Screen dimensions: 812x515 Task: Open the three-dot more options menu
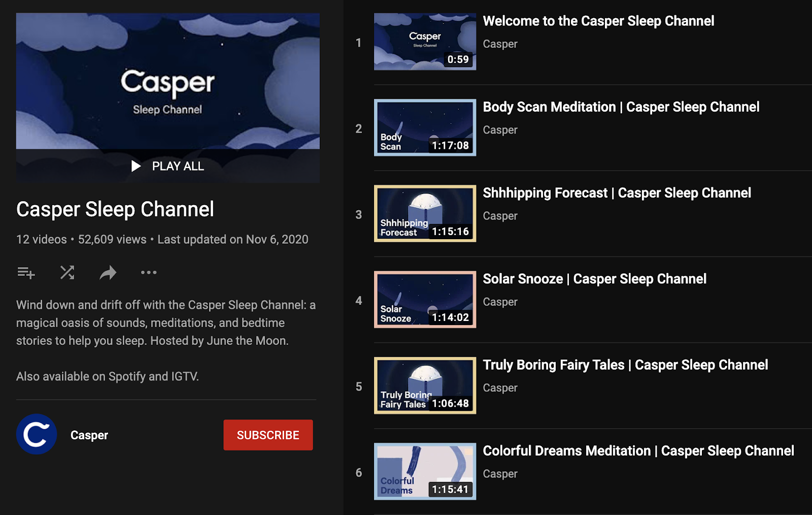[149, 273]
